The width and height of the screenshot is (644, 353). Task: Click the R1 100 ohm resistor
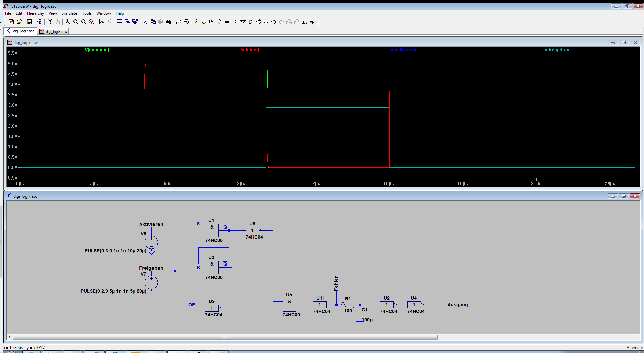(x=348, y=305)
